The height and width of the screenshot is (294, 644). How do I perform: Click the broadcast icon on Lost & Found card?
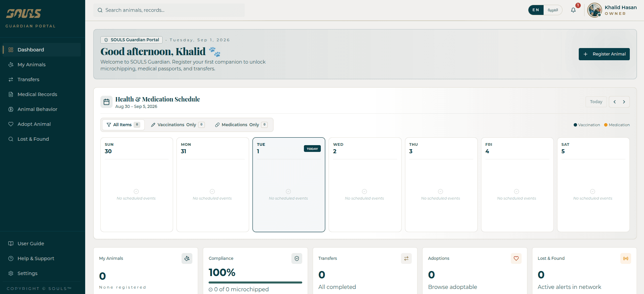(626, 258)
